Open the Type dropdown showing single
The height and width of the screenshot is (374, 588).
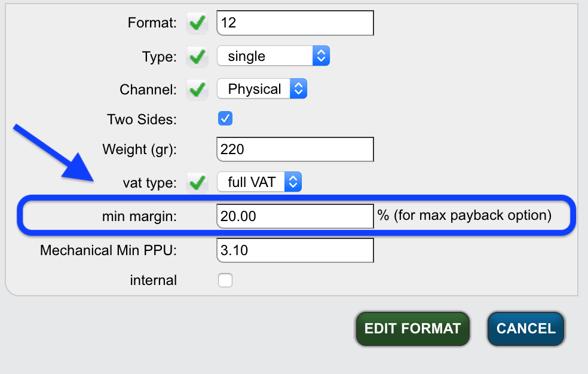click(x=273, y=56)
